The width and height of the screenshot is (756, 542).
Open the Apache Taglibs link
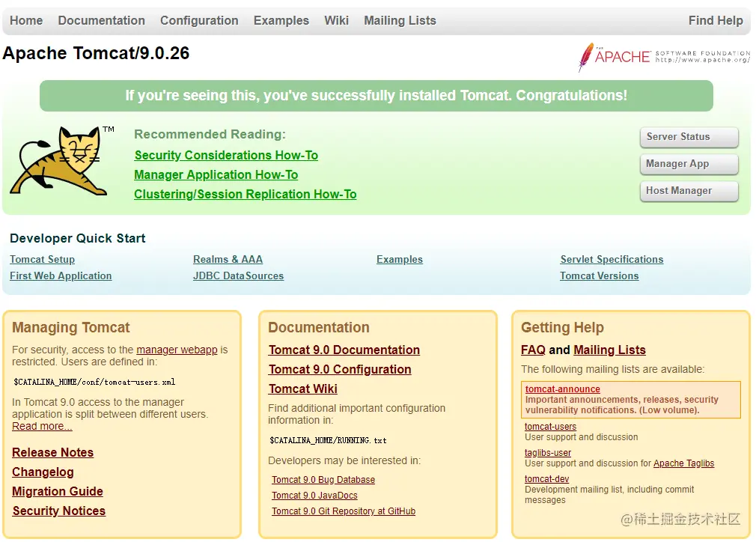pyautogui.click(x=683, y=463)
